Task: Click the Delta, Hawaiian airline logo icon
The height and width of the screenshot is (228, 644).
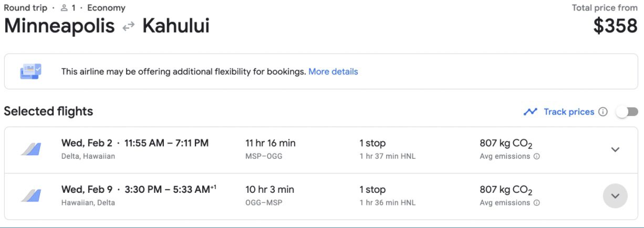Action: [31, 149]
